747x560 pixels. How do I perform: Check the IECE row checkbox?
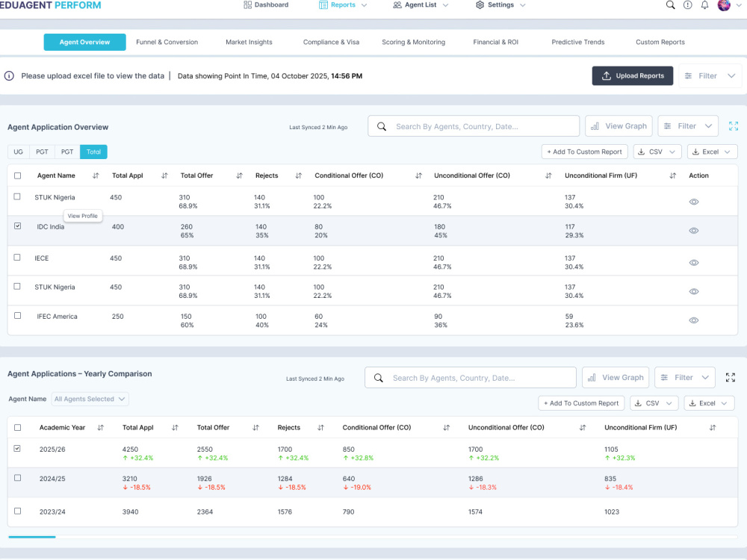click(17, 258)
